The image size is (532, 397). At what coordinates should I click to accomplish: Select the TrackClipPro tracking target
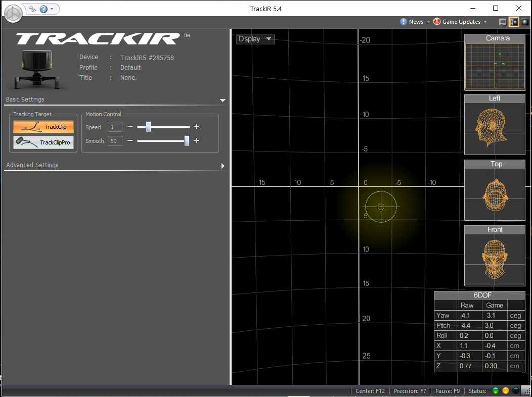point(43,142)
